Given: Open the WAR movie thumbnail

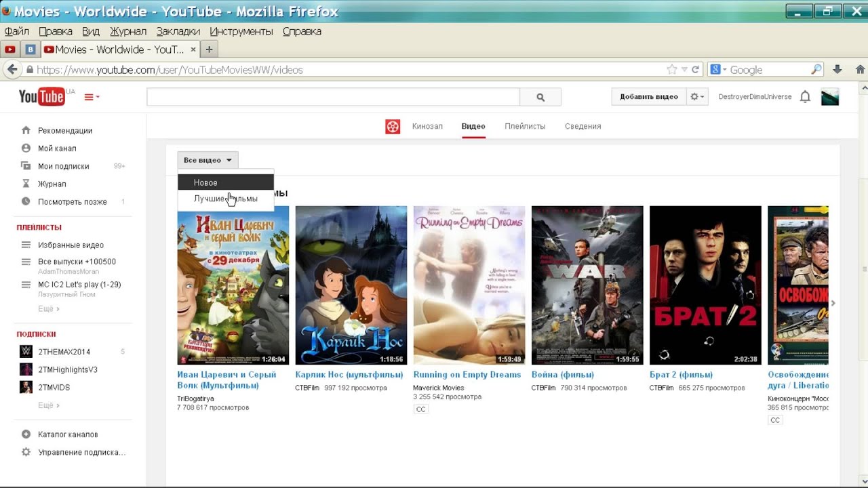Looking at the screenshot, I should pyautogui.click(x=587, y=285).
